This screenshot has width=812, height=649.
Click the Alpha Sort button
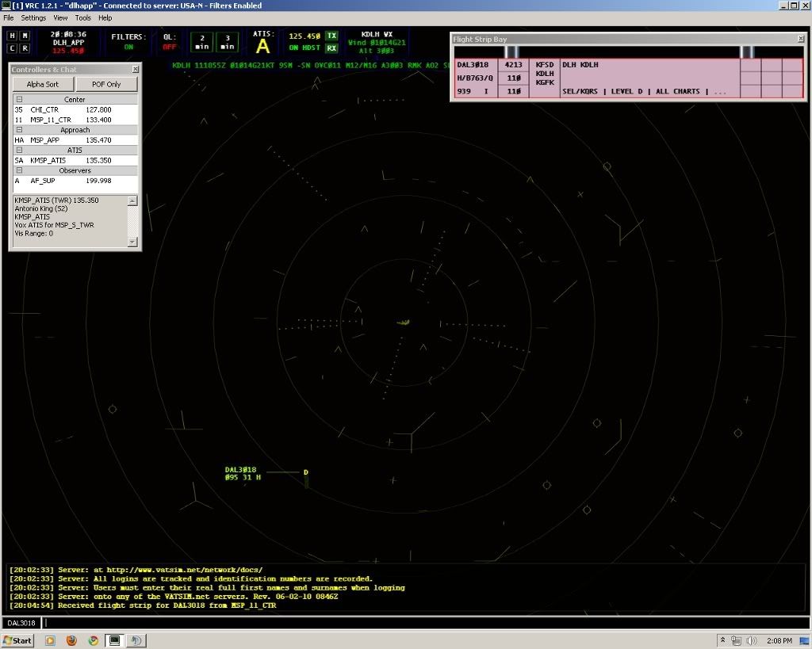42,84
